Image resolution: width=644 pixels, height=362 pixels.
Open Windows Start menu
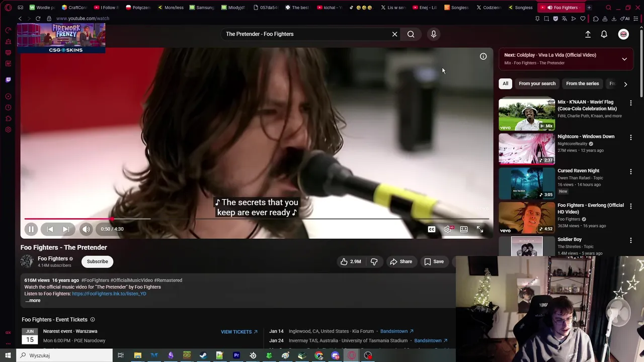click(8, 355)
